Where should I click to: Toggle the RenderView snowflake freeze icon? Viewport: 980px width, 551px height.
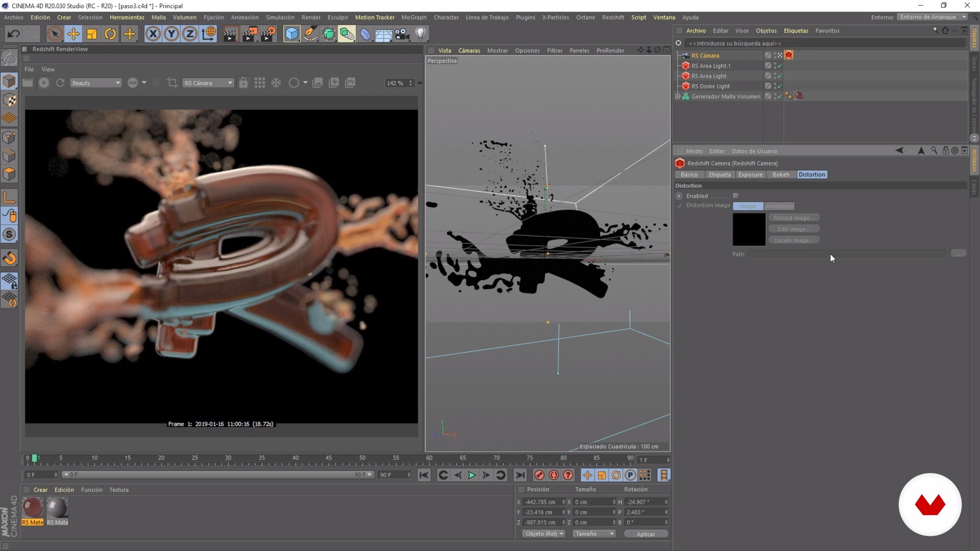tap(276, 83)
